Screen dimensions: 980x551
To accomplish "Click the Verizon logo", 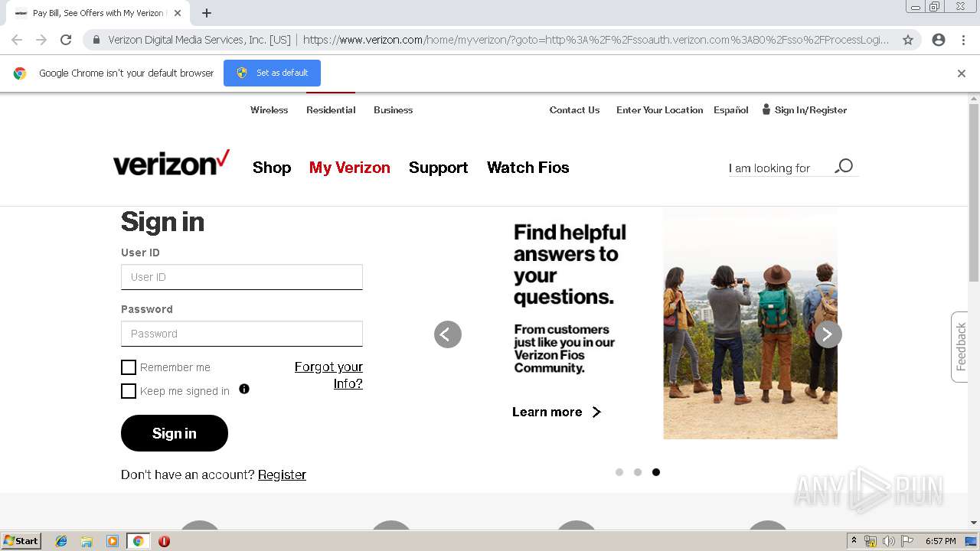I will (x=171, y=163).
